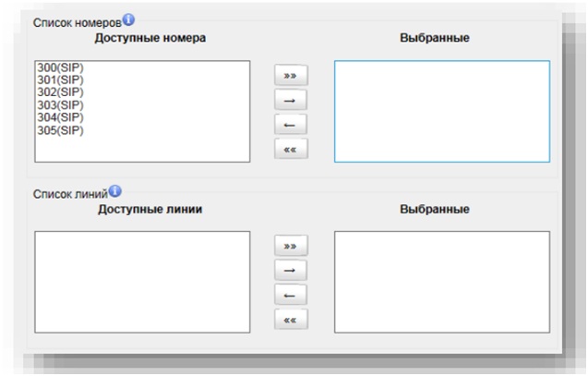The width and height of the screenshot is (588, 376).
Task: Select 300(SIP) in available numbers
Action: tap(57, 69)
